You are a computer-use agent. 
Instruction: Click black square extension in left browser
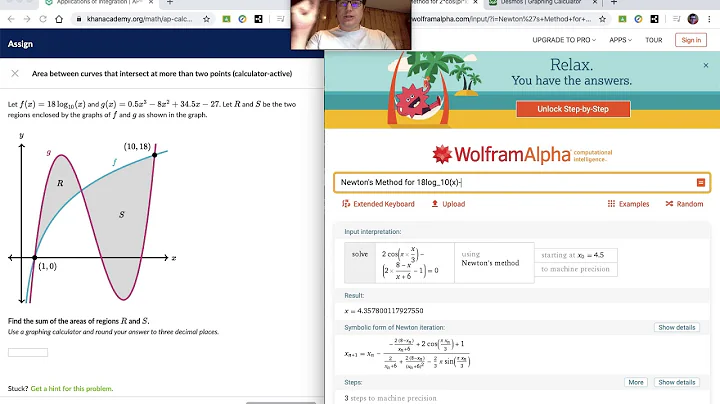click(259, 19)
